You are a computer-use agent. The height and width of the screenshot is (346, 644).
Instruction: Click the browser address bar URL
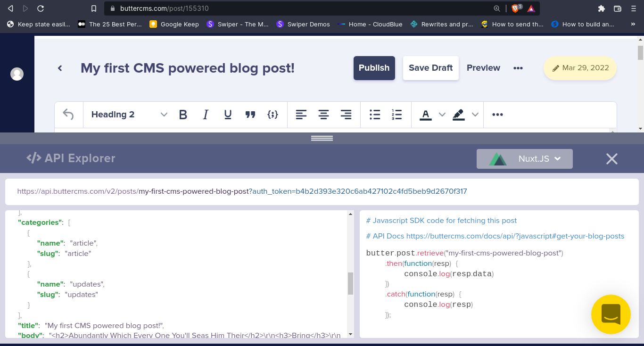tap(165, 8)
